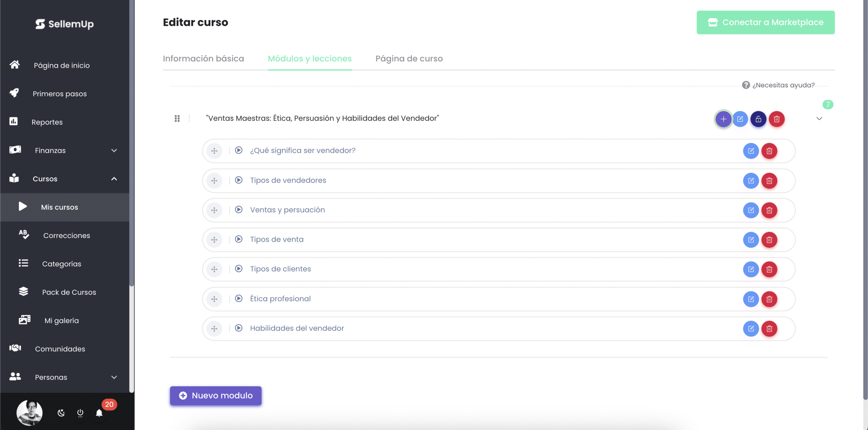This screenshot has height=430, width=868.
Task: Edit the 'Ventas y persuación' lesson
Action: click(751, 210)
